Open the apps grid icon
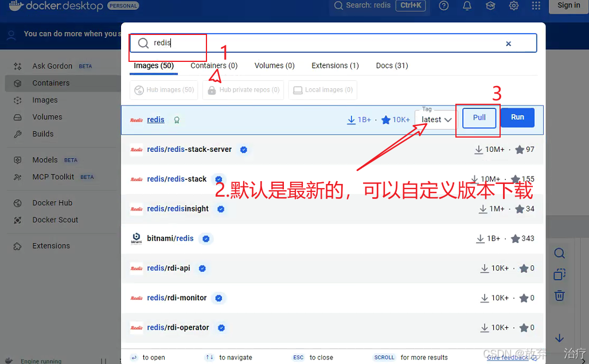Viewport: 589px width, 364px height. point(536,6)
